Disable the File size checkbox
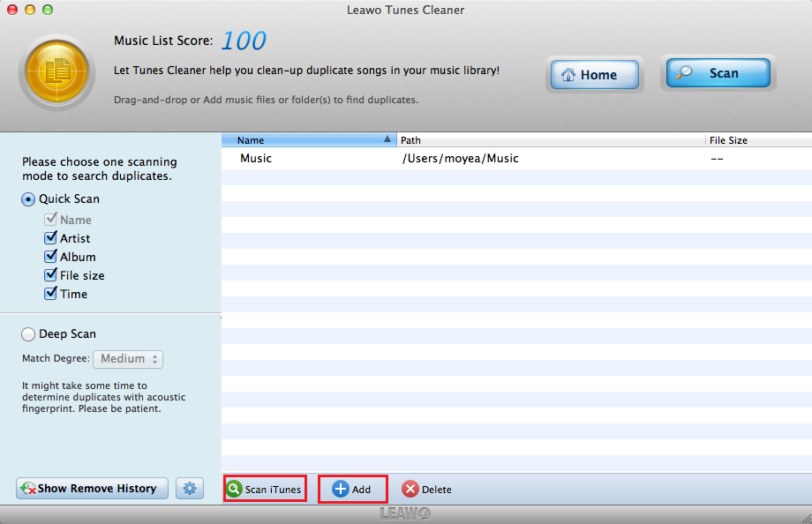Screen dimensions: 812x524 coord(50,275)
